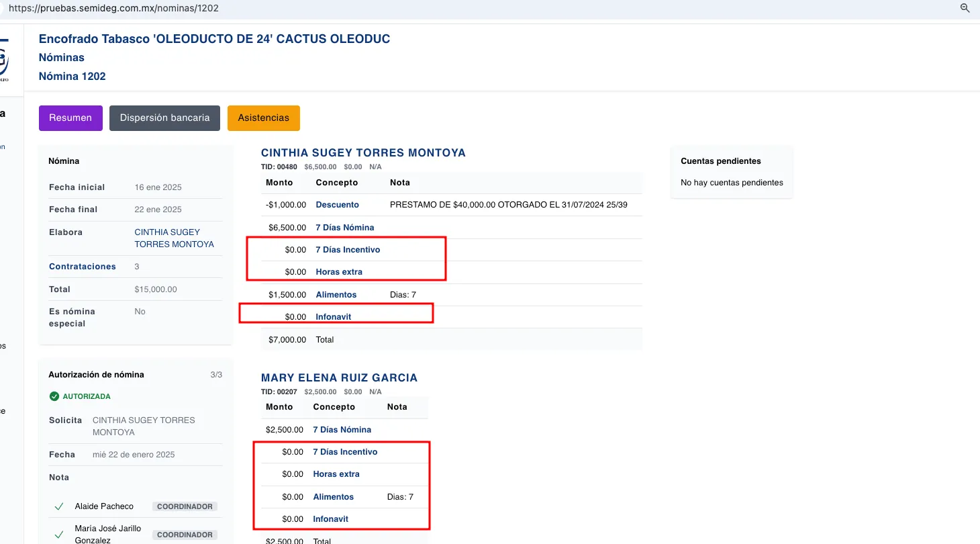Go to Asistencias
Screen dimensions: 980x544
click(263, 118)
